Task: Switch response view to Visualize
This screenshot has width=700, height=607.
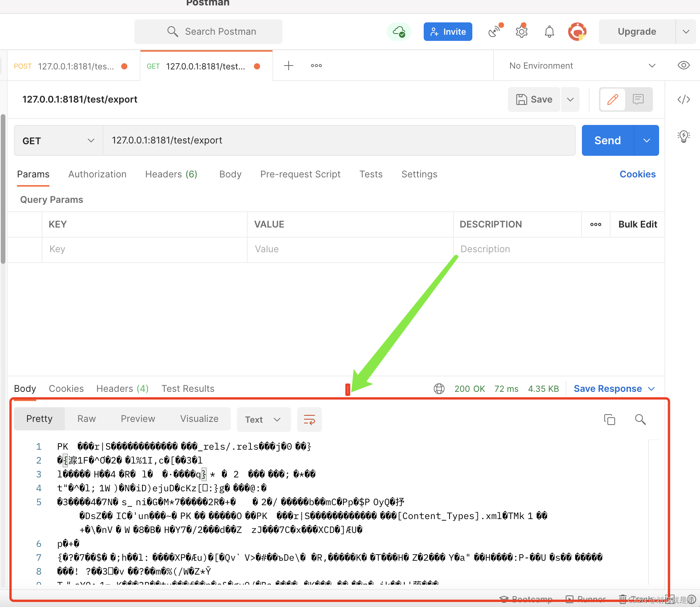Action: pos(199,419)
